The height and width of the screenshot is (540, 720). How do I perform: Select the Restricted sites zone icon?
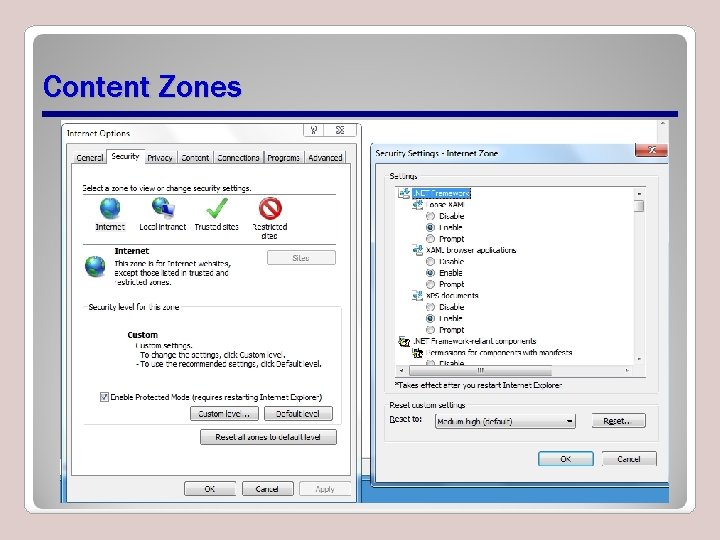(270, 208)
